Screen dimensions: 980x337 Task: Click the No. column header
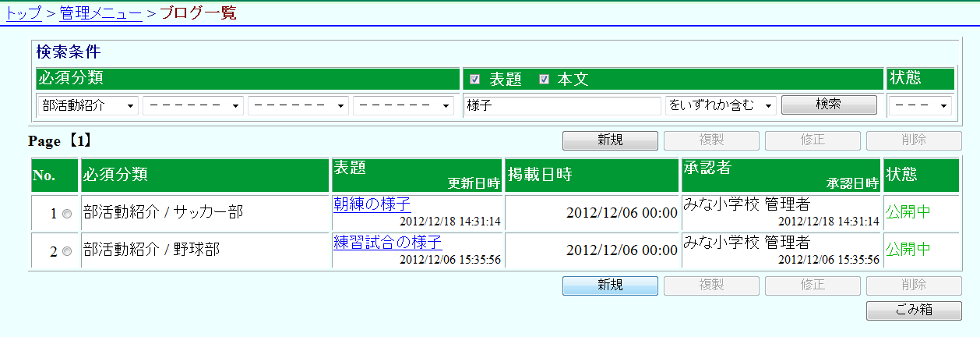pyautogui.click(x=55, y=176)
